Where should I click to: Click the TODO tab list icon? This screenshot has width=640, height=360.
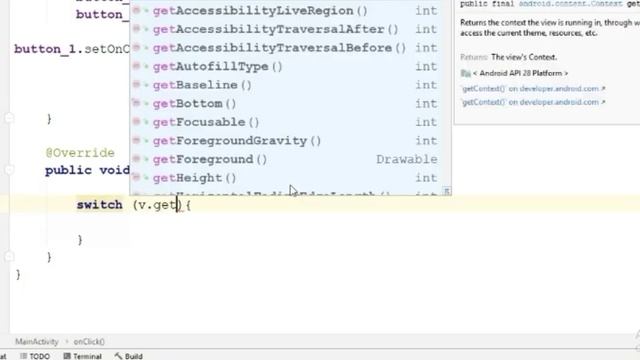pyautogui.click(x=23, y=356)
